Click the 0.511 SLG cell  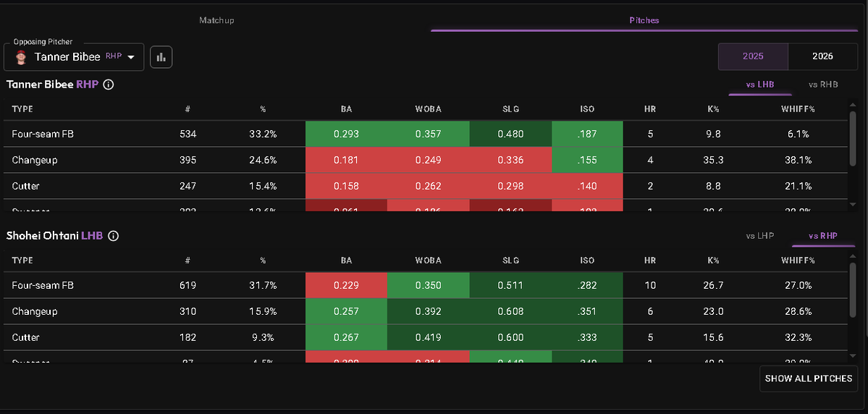[x=510, y=286]
